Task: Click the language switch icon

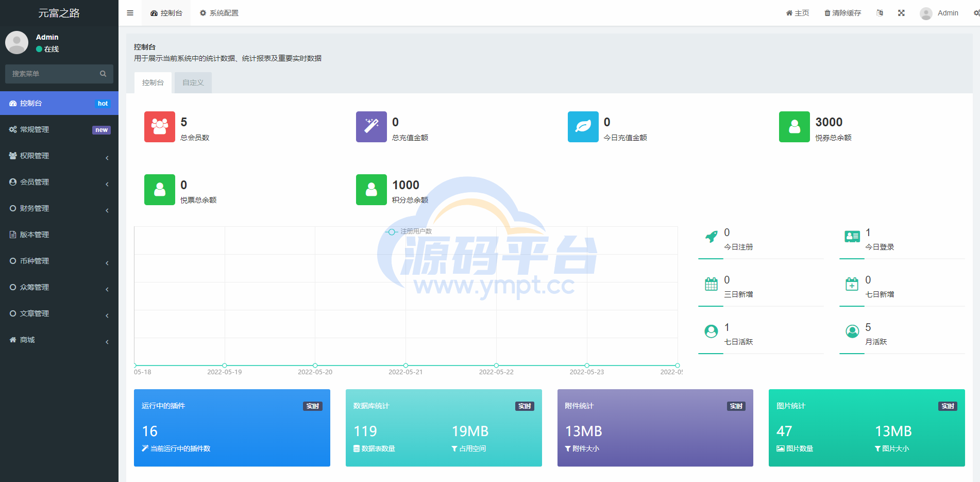Action: [880, 13]
